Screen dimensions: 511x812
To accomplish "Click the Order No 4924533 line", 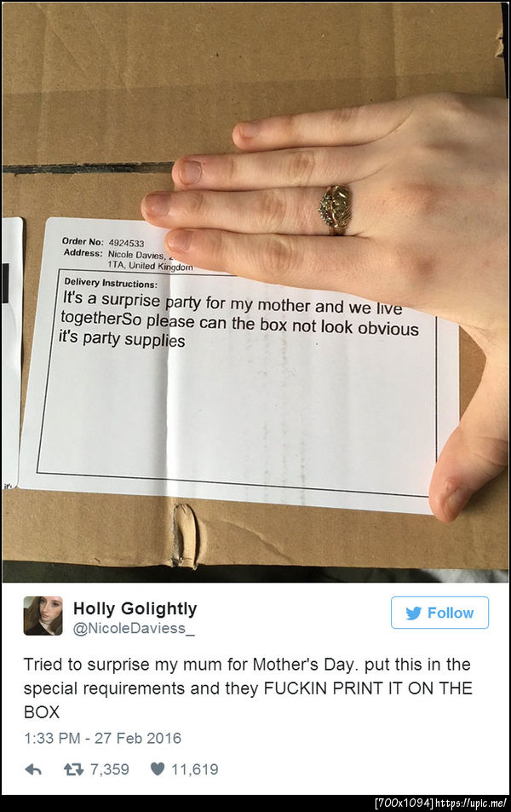I will point(103,242).
